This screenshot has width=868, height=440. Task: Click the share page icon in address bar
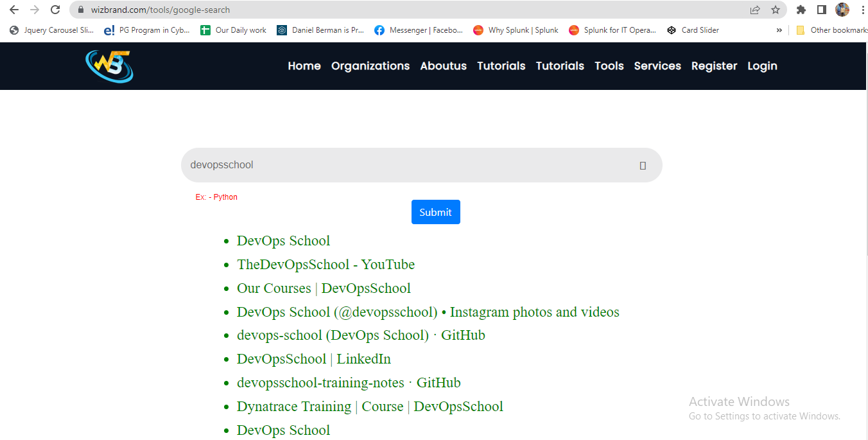[x=755, y=10]
